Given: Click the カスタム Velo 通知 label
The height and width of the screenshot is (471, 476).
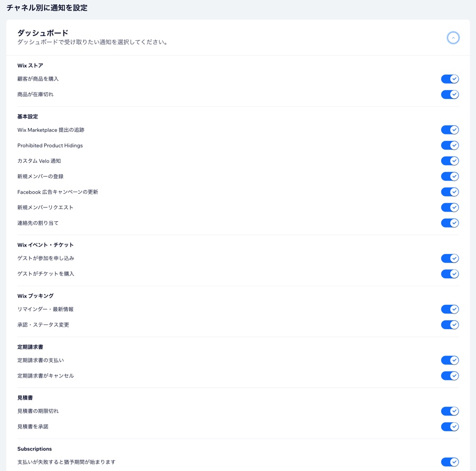Looking at the screenshot, I should [x=39, y=161].
